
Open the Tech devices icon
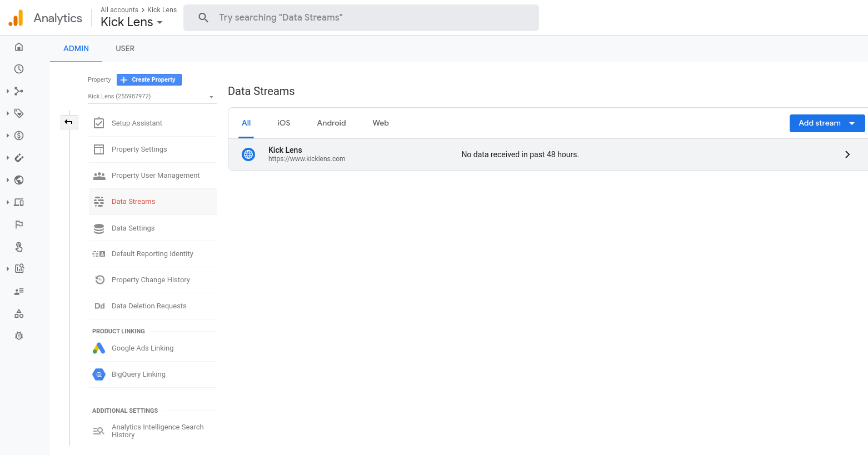point(19,202)
